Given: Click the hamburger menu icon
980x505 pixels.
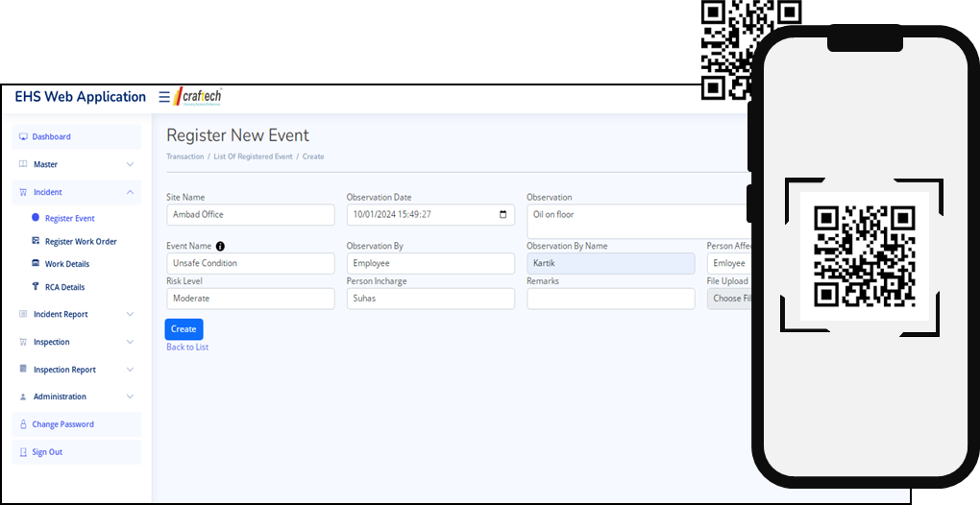Looking at the screenshot, I should click(163, 97).
